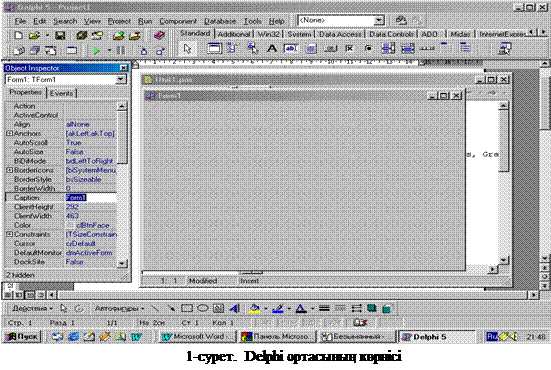Select the arrow pointer in component palette
The width and height of the screenshot is (551, 370).
(x=187, y=48)
